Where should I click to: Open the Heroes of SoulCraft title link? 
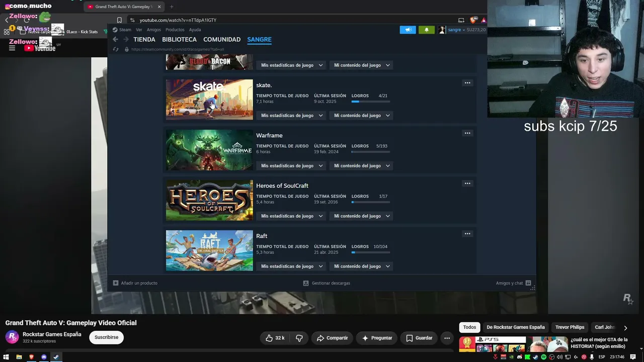click(x=282, y=186)
